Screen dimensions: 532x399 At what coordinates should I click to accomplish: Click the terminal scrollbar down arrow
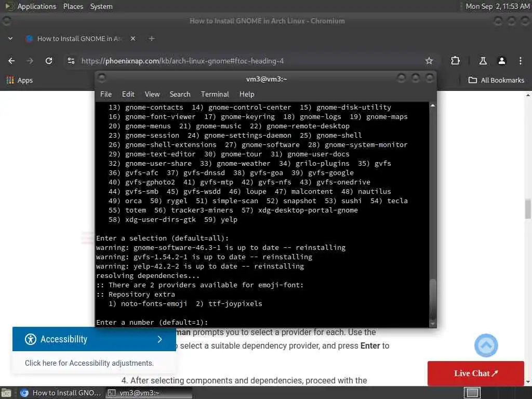(x=433, y=323)
